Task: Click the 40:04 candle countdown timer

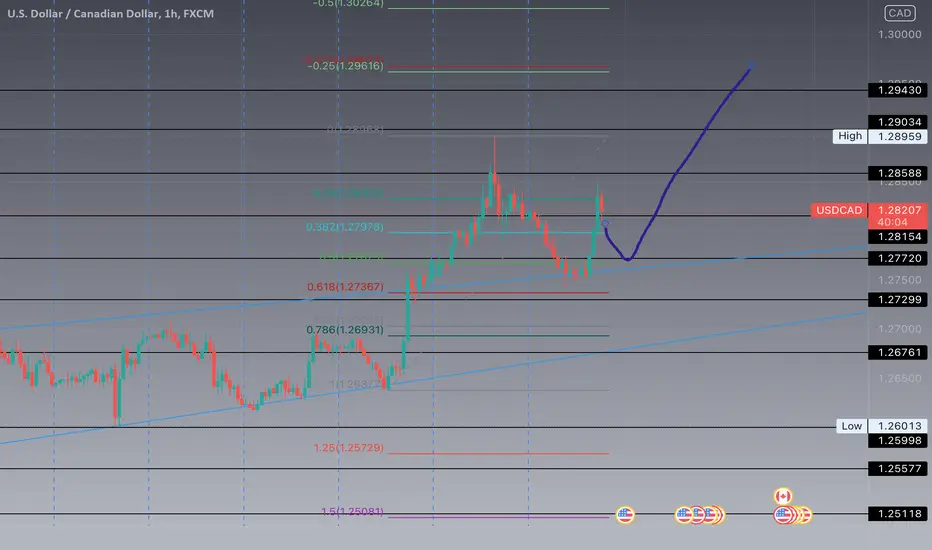Action: (x=892, y=222)
